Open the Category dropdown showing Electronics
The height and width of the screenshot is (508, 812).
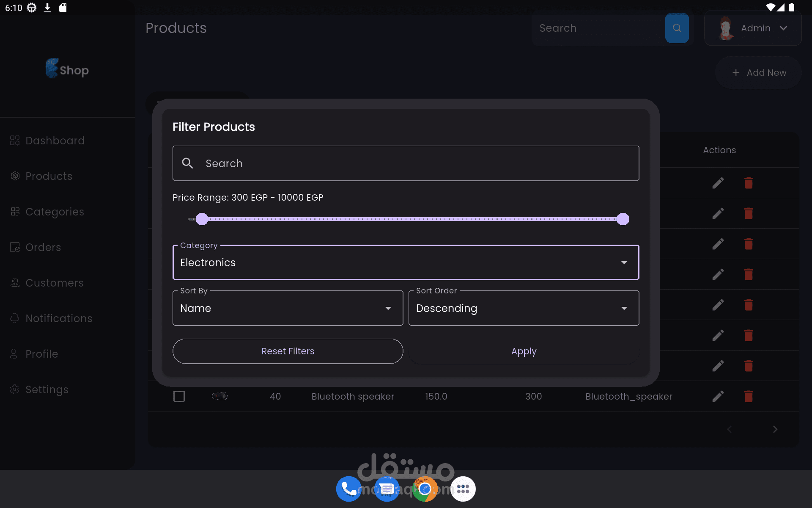pos(405,262)
